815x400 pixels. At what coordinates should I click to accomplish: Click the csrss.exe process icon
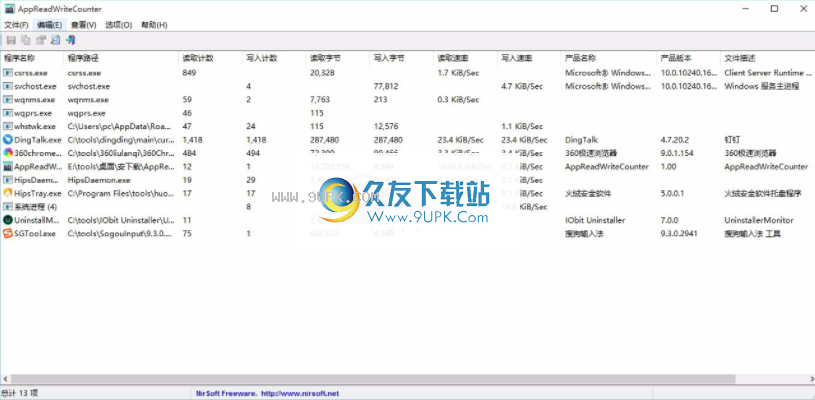pyautogui.click(x=7, y=73)
